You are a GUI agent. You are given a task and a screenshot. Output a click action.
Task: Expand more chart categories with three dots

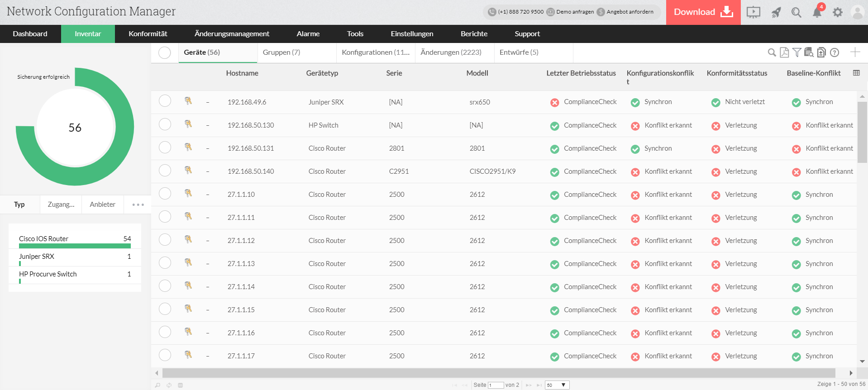tap(138, 205)
